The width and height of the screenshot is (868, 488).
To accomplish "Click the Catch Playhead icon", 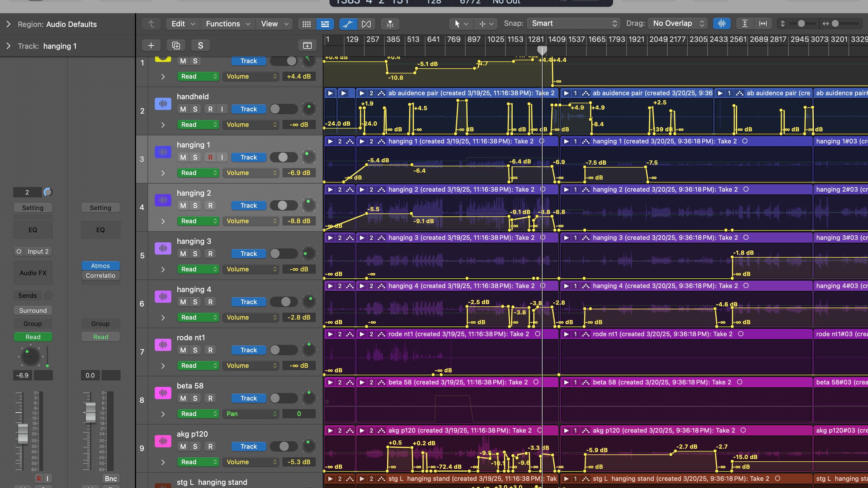I will click(x=390, y=24).
